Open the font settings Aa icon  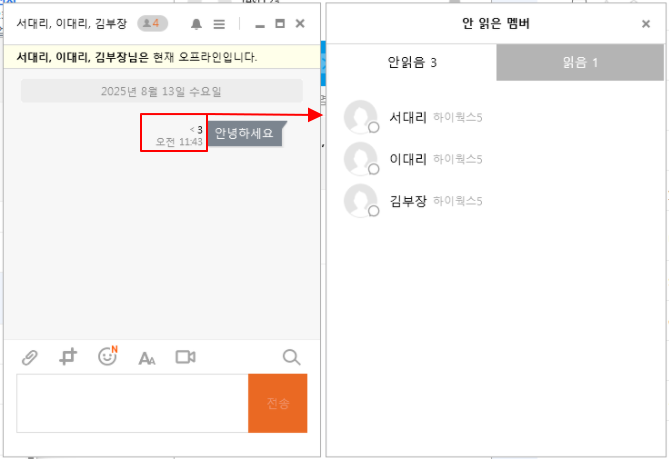click(x=147, y=358)
